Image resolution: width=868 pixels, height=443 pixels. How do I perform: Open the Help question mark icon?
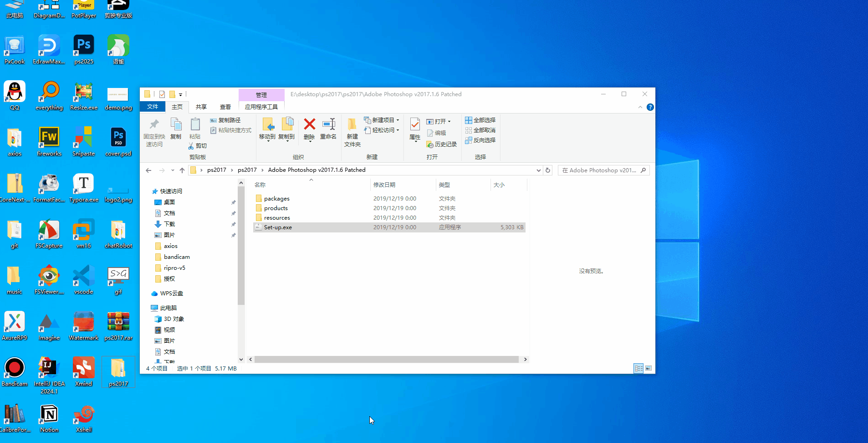(650, 107)
